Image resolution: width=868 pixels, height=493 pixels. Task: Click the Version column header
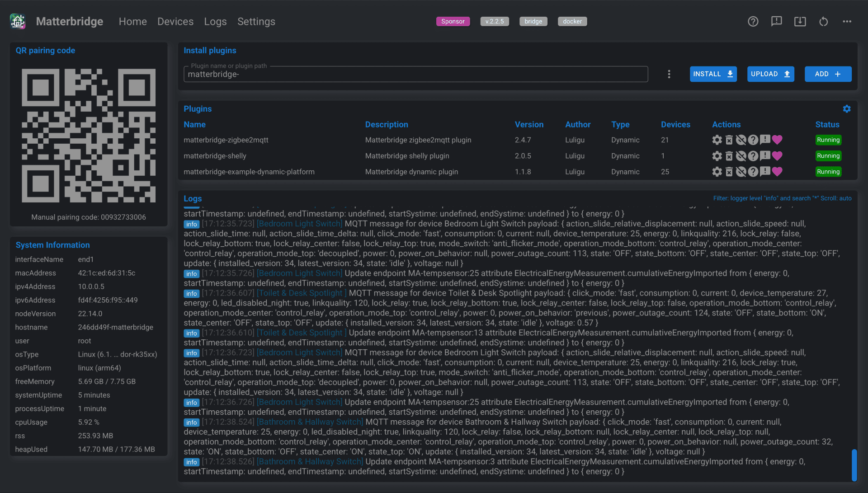[529, 125]
